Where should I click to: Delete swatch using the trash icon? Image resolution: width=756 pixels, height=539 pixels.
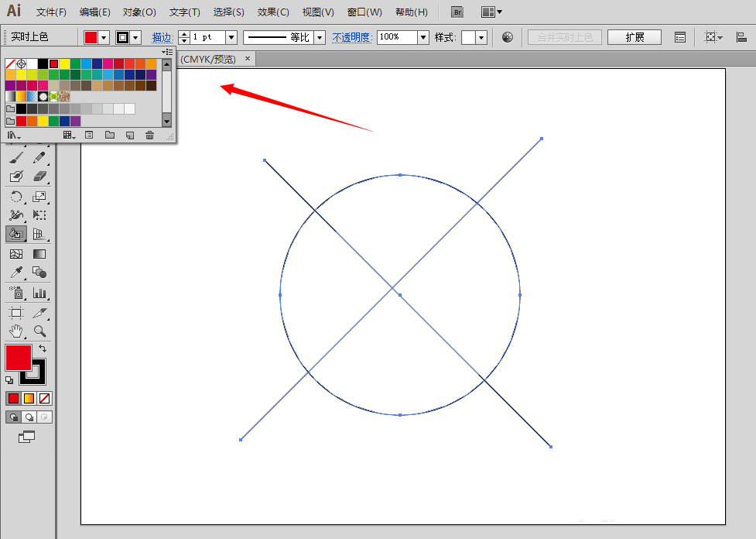(150, 135)
